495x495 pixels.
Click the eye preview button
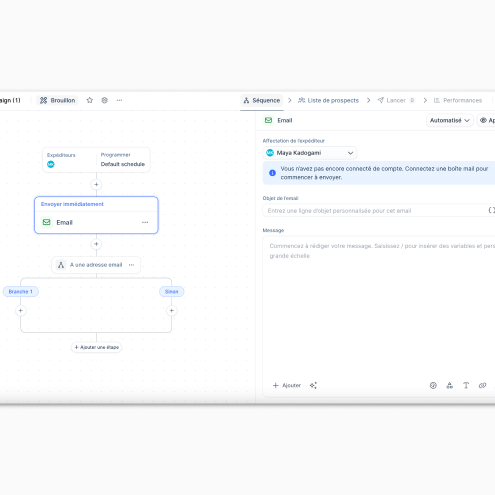click(486, 120)
